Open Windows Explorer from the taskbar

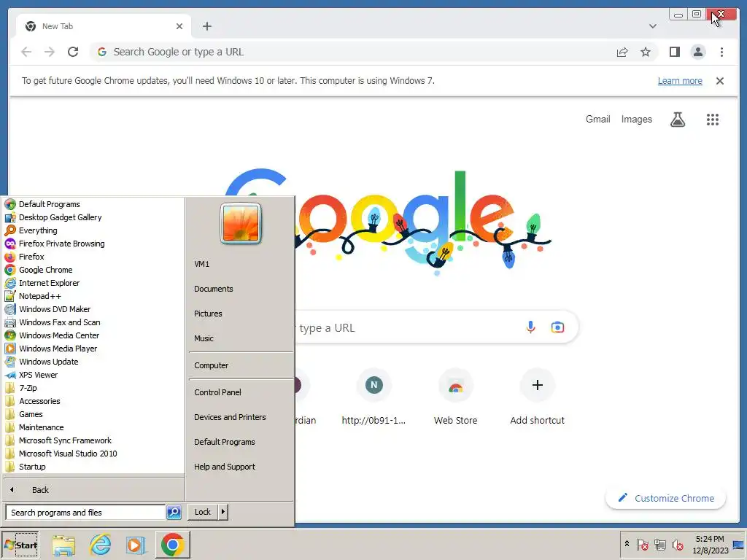click(x=63, y=545)
